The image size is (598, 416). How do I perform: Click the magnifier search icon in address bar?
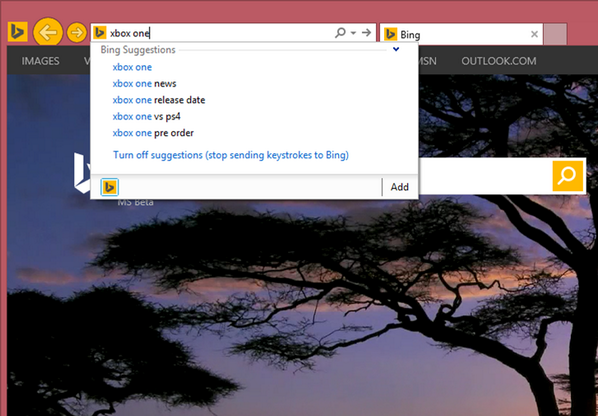pos(340,33)
